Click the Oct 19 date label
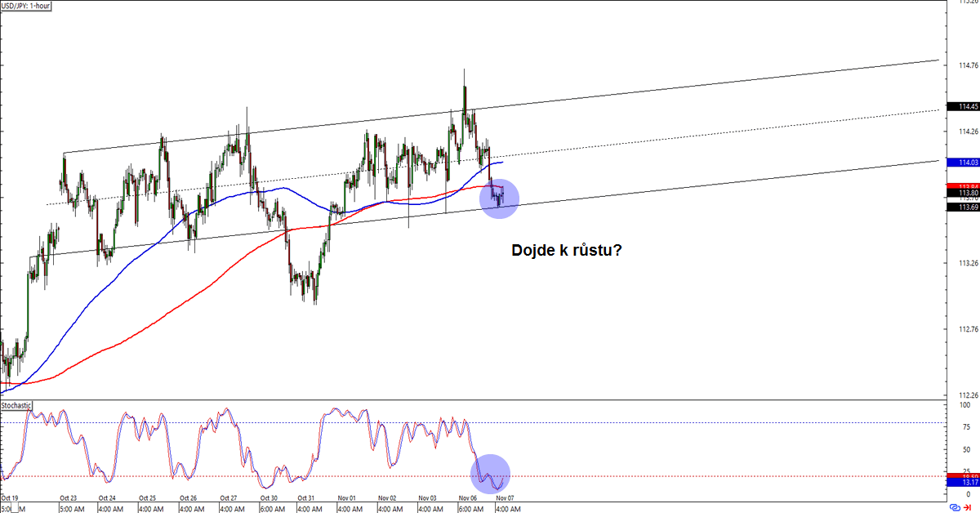The height and width of the screenshot is (513, 980). click(10, 497)
